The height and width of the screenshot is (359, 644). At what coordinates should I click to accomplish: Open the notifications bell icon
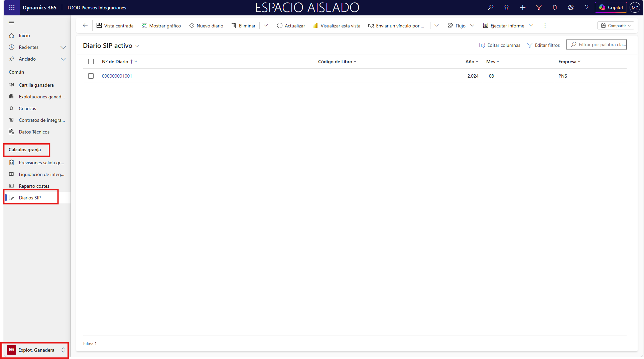pos(555,7)
